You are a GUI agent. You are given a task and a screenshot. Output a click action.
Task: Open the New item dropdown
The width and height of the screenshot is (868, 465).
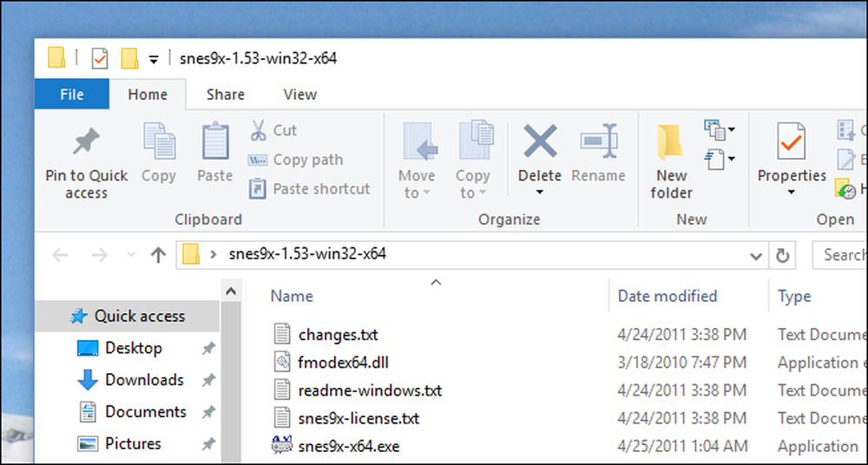click(x=720, y=130)
